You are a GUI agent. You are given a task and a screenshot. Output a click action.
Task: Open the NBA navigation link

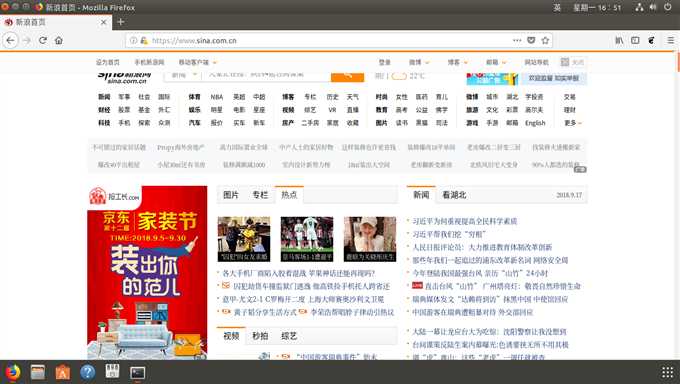click(216, 97)
